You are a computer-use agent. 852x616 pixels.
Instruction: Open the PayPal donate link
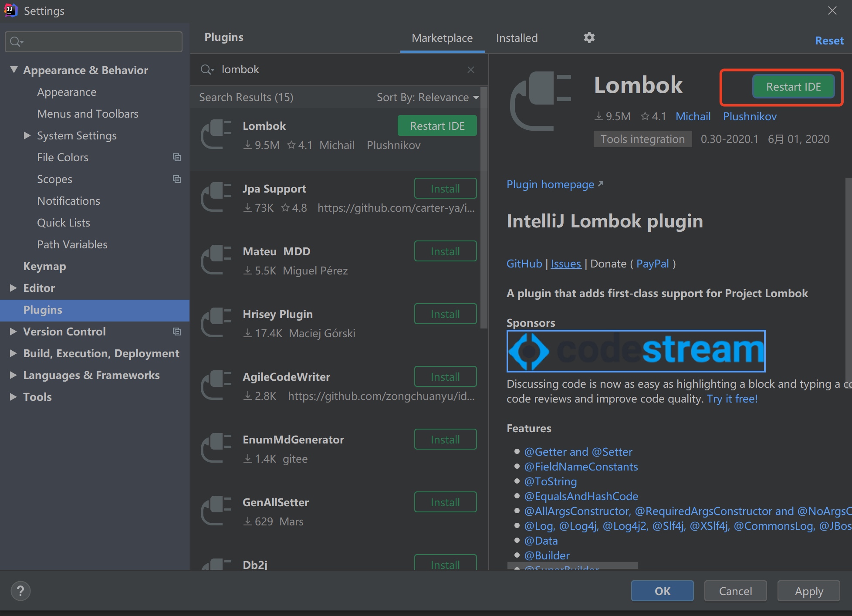653,264
